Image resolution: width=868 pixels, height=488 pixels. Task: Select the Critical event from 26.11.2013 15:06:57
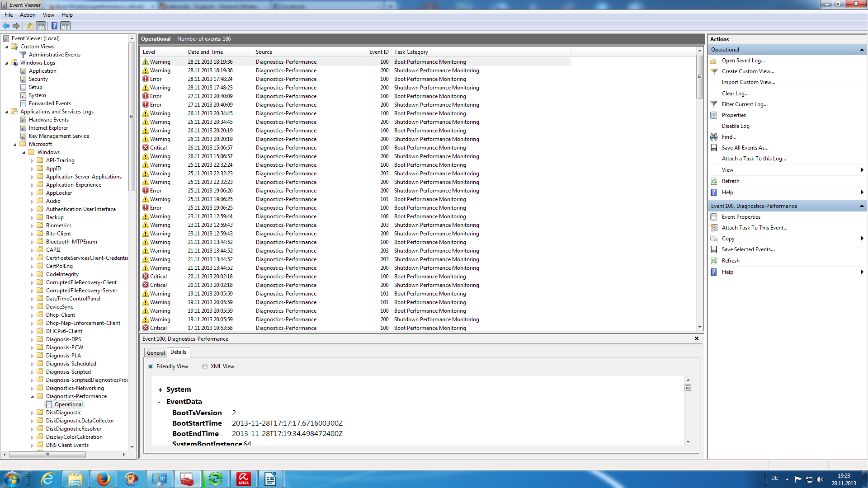tap(210, 148)
